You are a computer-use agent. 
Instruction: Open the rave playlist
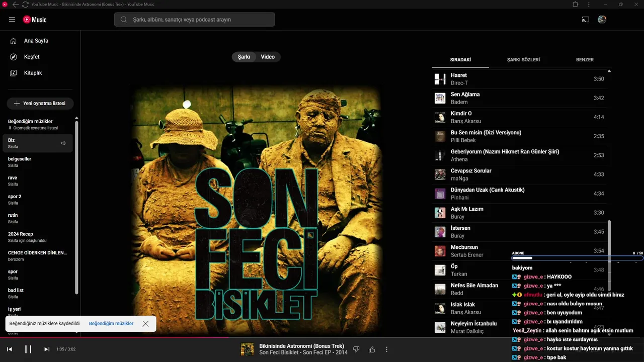[38, 180]
